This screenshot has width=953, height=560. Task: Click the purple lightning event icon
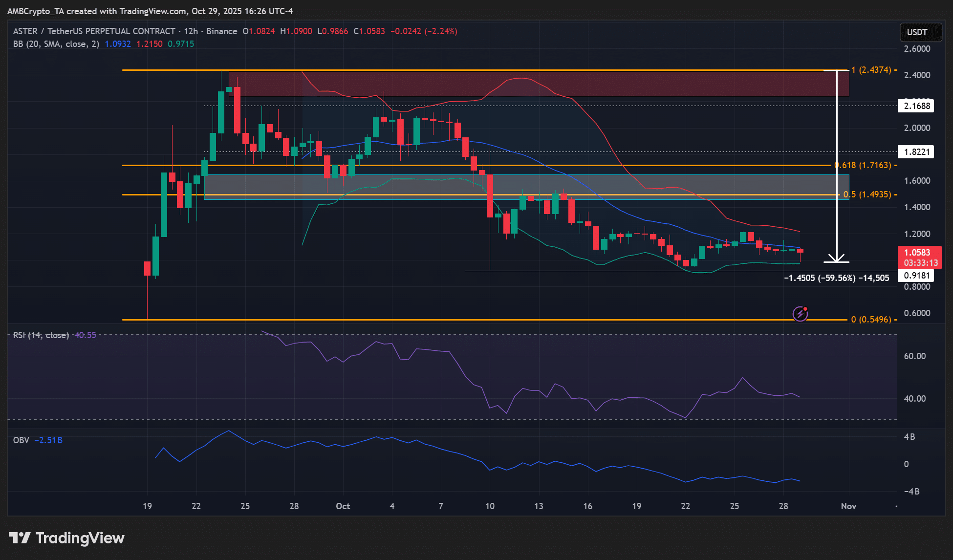(800, 313)
